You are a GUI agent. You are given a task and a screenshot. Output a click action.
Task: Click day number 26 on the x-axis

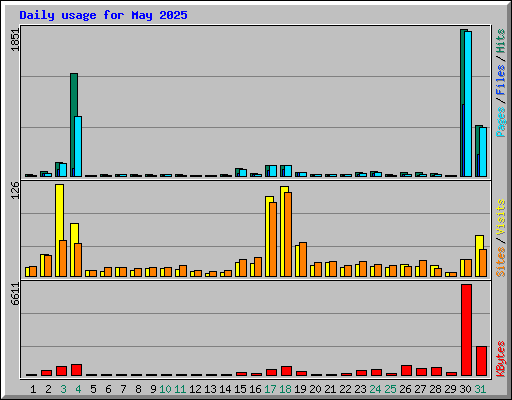[405, 389]
